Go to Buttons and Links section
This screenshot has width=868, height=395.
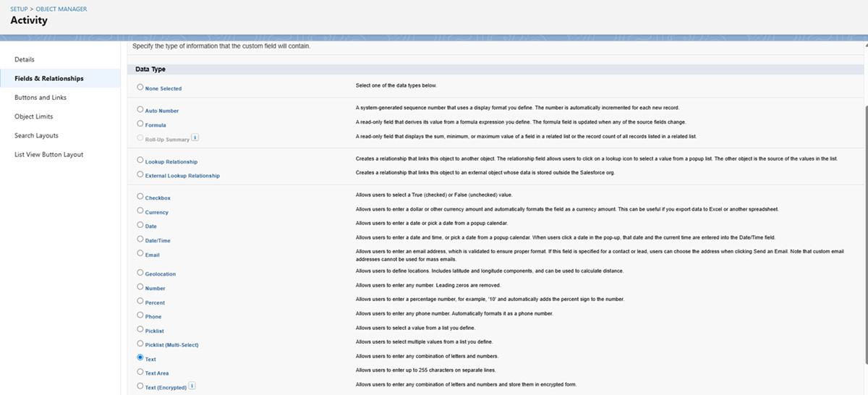tap(41, 97)
